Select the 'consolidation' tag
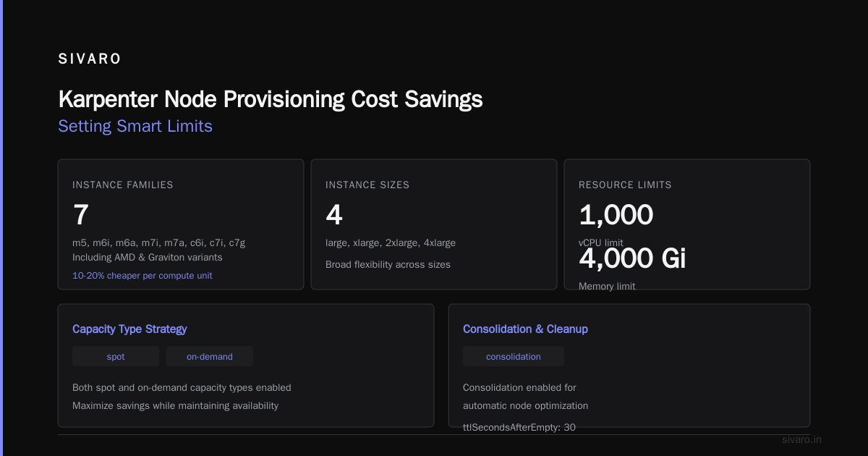The width and height of the screenshot is (868, 456). pyautogui.click(x=514, y=356)
